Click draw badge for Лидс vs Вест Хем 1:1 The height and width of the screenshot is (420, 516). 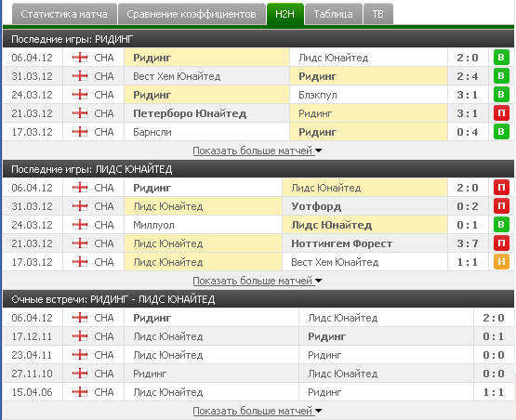(501, 262)
